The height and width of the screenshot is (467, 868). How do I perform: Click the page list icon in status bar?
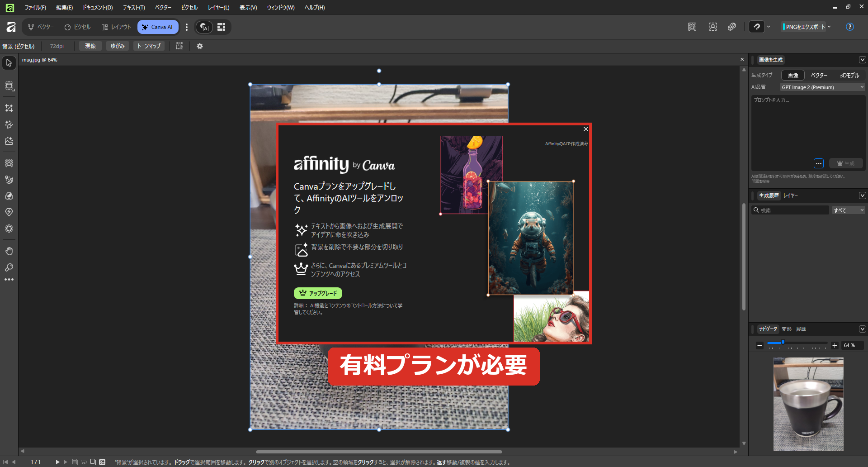point(75,462)
